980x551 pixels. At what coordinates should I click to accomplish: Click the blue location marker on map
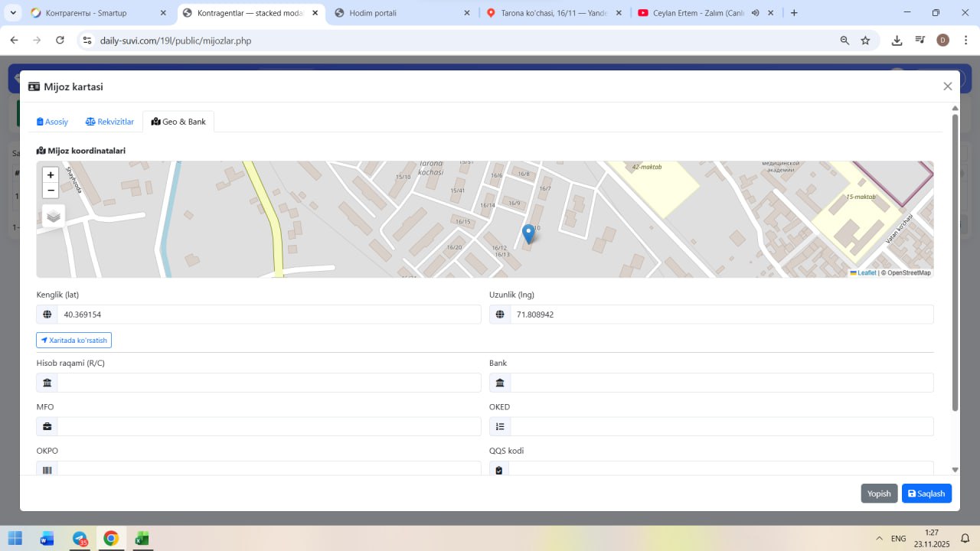pyautogui.click(x=528, y=233)
